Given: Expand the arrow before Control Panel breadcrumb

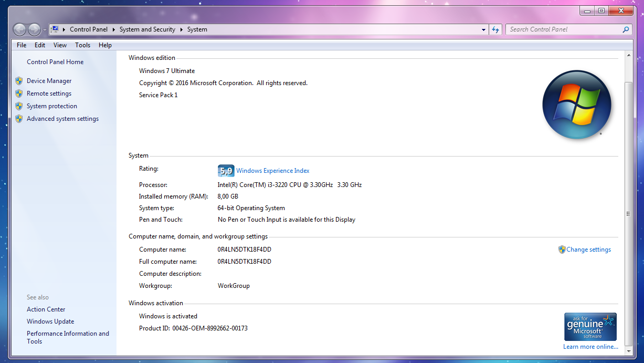Looking at the screenshot, I should [64, 29].
